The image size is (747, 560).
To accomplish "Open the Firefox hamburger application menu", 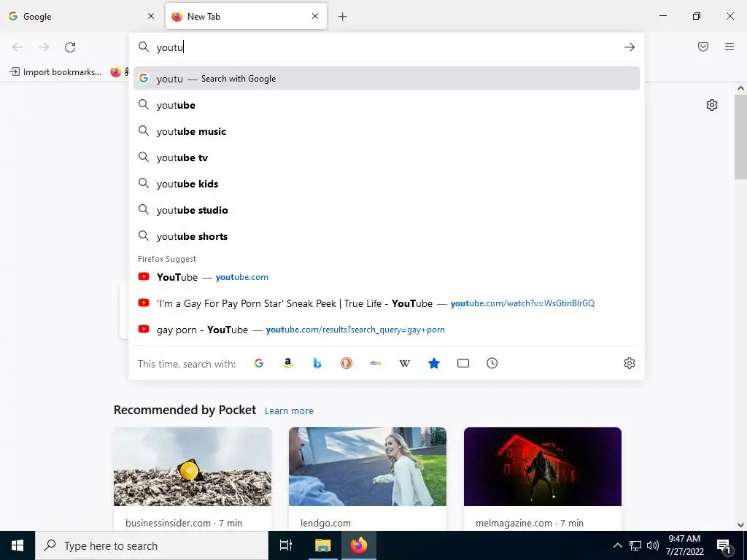I will point(729,47).
